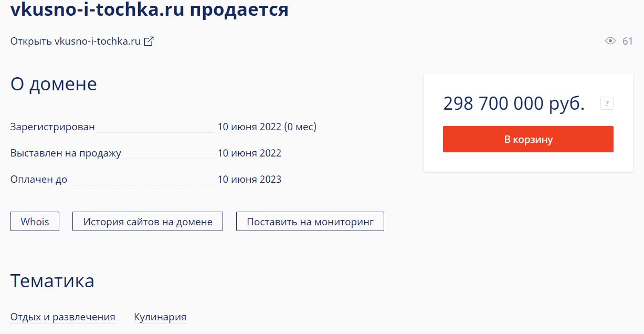Screen dimensions: 644x334
Task: Click the О домене section heading
Action: 54,84
